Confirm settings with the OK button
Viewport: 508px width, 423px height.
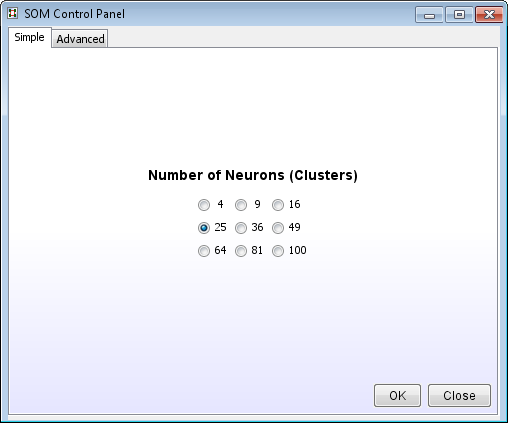[x=397, y=396]
